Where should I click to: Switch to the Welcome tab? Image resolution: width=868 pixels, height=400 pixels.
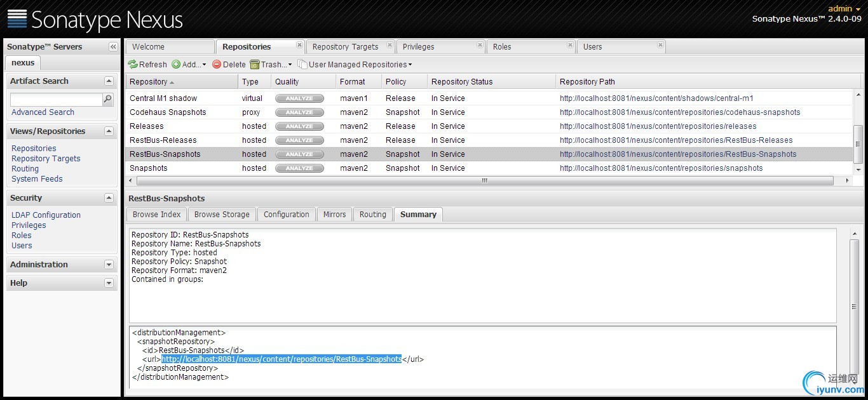tap(170, 47)
